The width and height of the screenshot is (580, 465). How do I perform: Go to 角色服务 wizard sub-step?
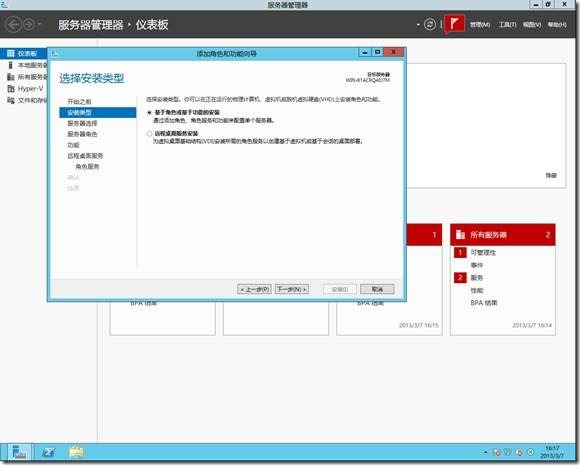click(x=87, y=166)
